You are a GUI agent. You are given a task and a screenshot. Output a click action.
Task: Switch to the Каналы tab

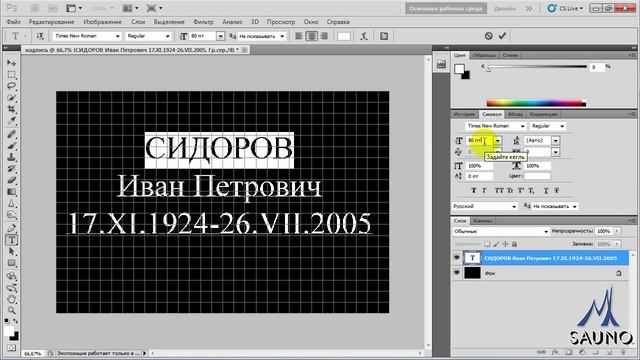click(482, 221)
